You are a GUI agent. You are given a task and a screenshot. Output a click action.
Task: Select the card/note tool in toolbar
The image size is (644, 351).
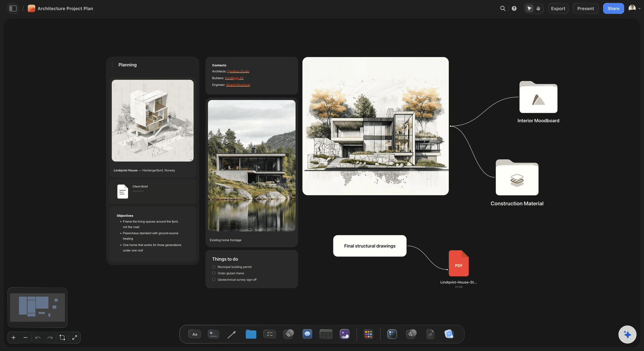[214, 334]
